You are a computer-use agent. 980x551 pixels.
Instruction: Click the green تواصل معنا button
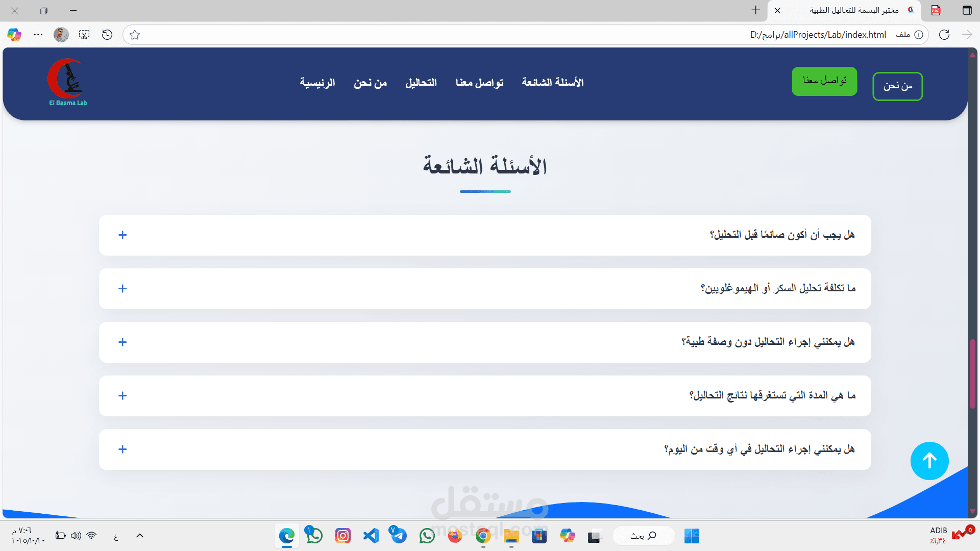(x=824, y=81)
